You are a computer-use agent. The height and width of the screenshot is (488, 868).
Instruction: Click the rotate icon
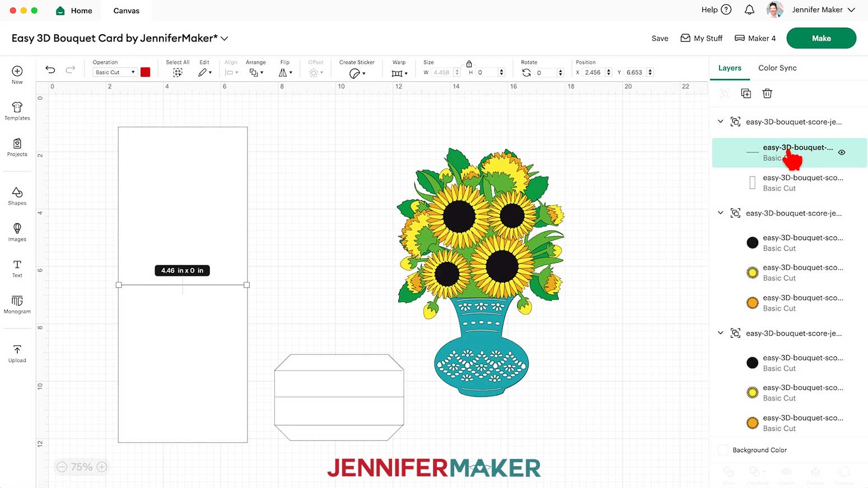(x=526, y=73)
